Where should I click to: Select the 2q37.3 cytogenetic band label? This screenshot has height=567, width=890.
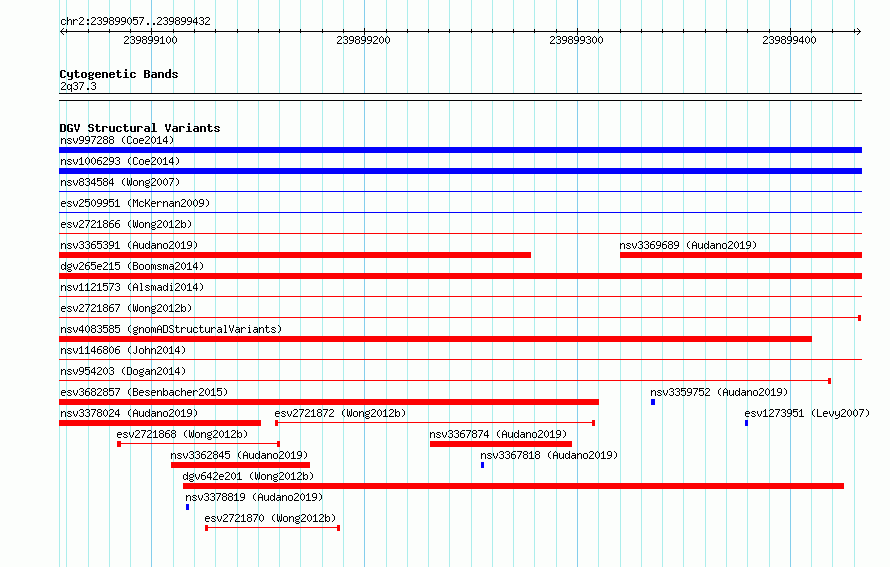click(78, 86)
